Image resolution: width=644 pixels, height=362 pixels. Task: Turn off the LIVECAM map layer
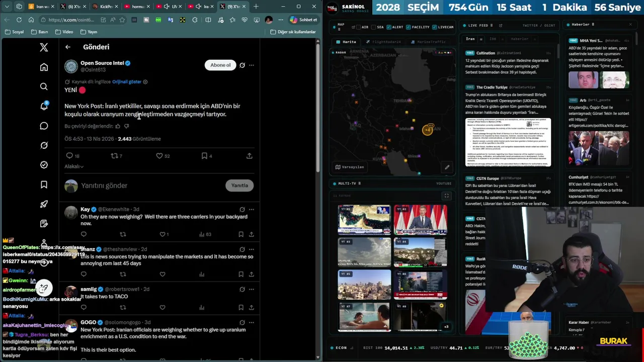coord(435,27)
